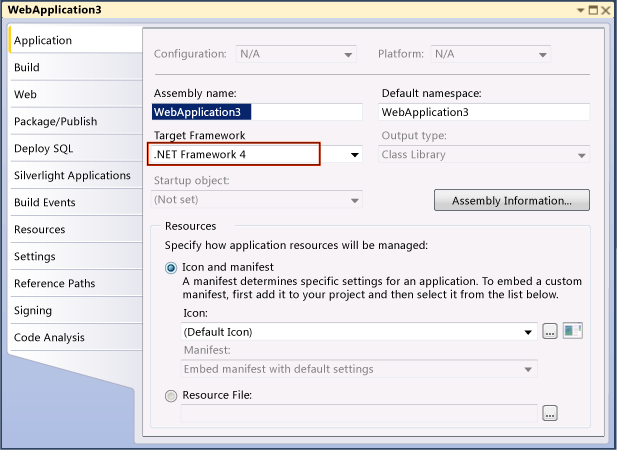The width and height of the screenshot is (617, 450).
Task: Click the "Default namespace:" label
Action: [x=431, y=94]
